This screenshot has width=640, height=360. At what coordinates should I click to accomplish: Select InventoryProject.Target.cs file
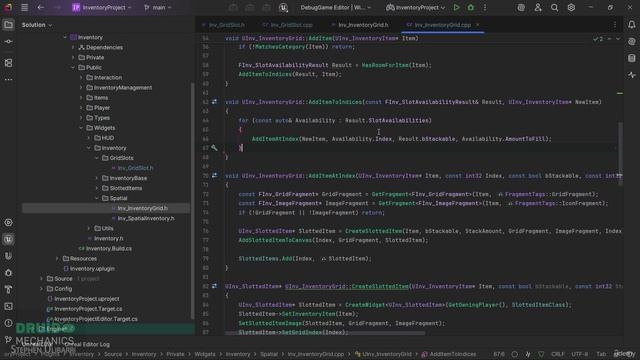pyautogui.click(x=88, y=309)
